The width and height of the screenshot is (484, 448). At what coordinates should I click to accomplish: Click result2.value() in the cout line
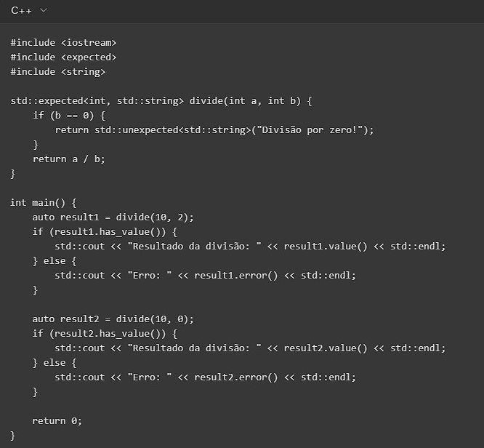[326, 348]
